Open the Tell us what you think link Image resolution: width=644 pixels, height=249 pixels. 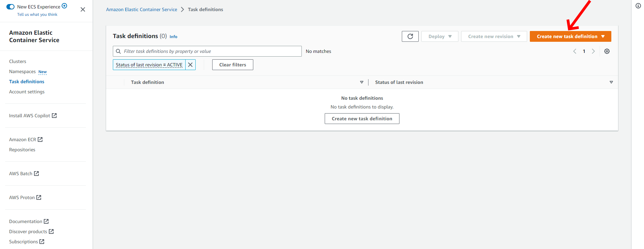(37, 14)
